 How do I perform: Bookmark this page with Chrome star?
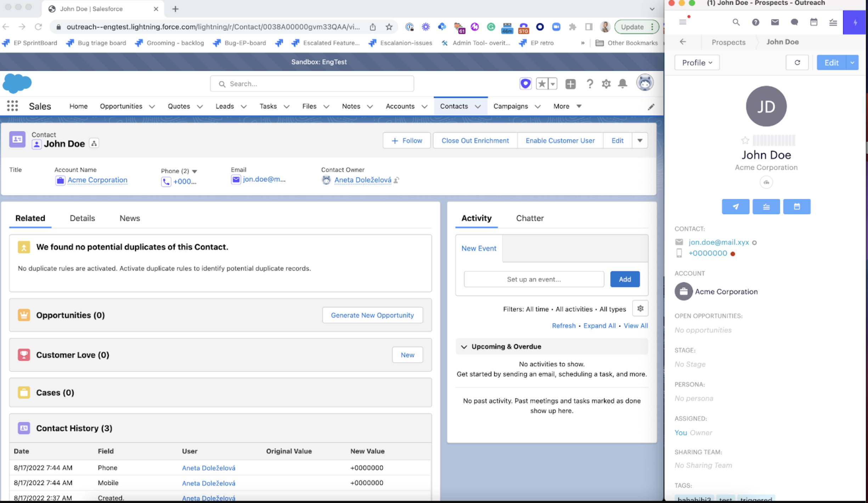click(x=389, y=27)
